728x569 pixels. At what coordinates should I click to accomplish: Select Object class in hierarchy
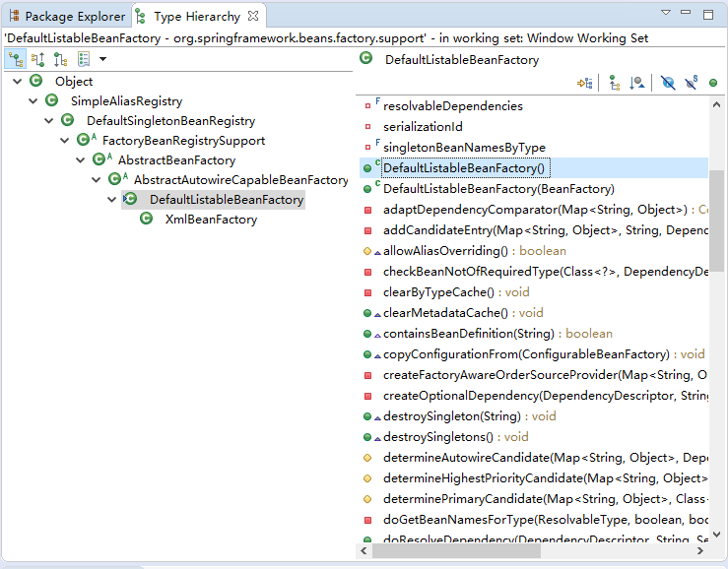click(x=74, y=82)
